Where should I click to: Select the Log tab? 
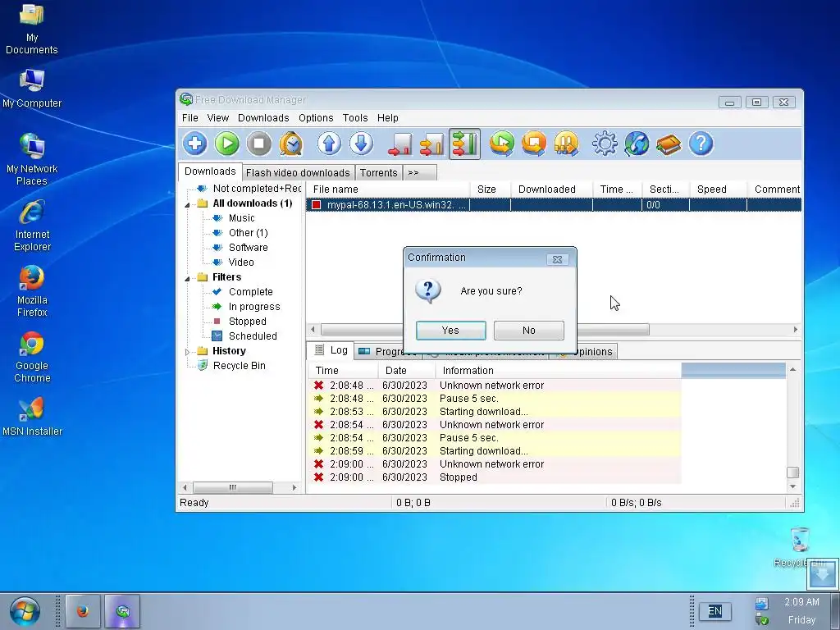[331, 350]
